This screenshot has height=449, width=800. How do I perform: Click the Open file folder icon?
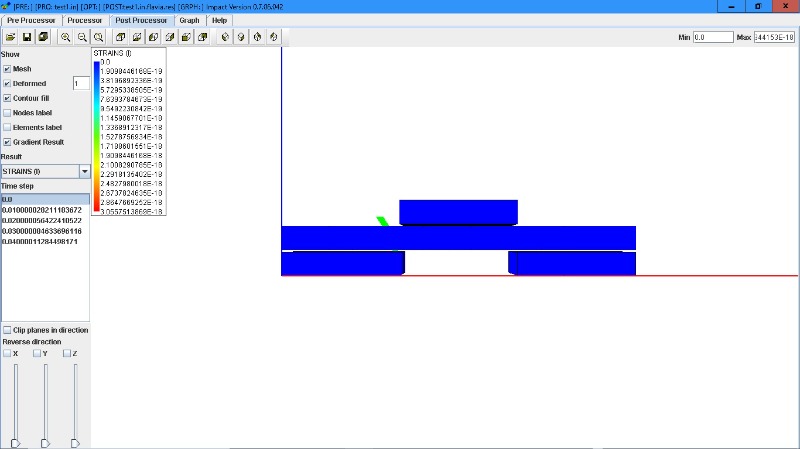click(x=11, y=37)
